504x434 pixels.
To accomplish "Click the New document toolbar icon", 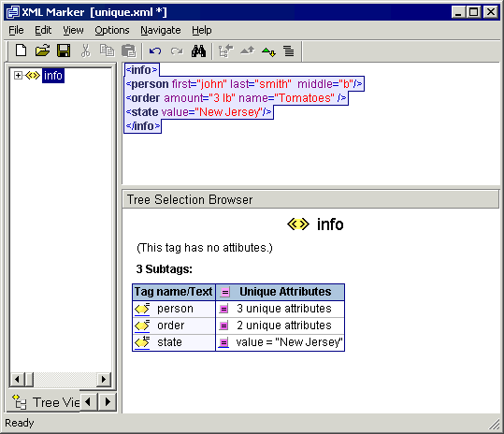I will [22, 51].
